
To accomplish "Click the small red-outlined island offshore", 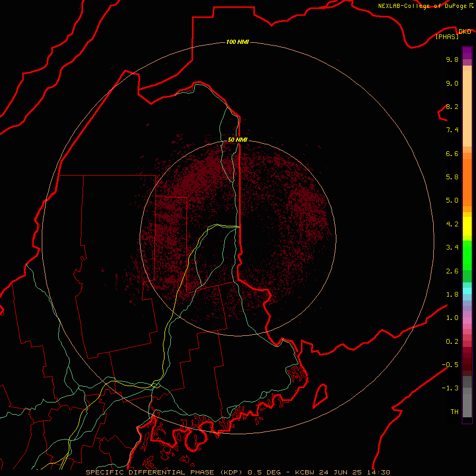I will (x=321, y=396).
